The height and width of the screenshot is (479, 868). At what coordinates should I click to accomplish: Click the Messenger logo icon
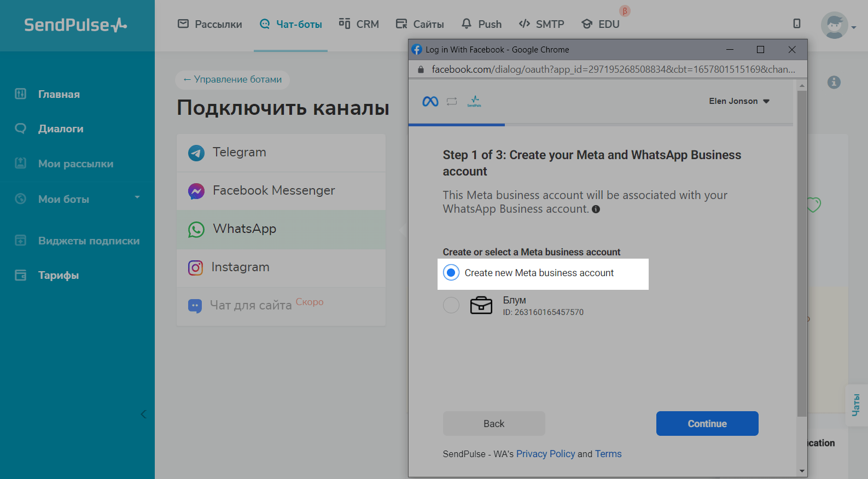coord(196,191)
